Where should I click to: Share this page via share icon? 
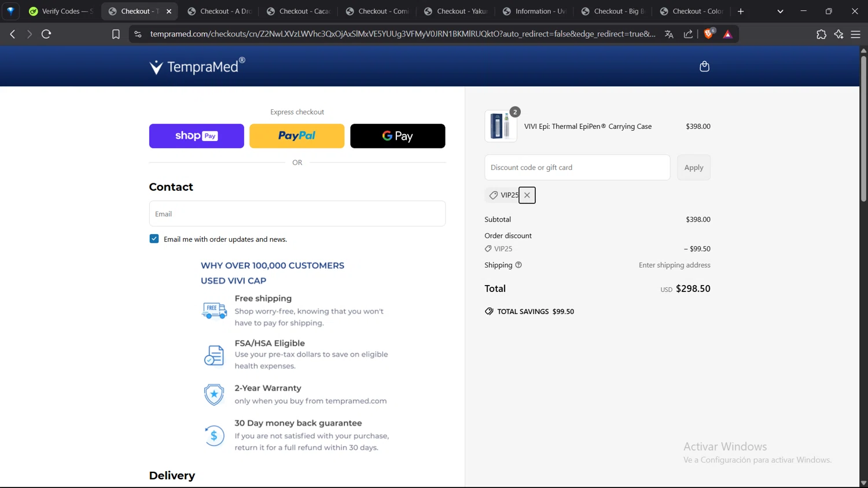point(688,34)
